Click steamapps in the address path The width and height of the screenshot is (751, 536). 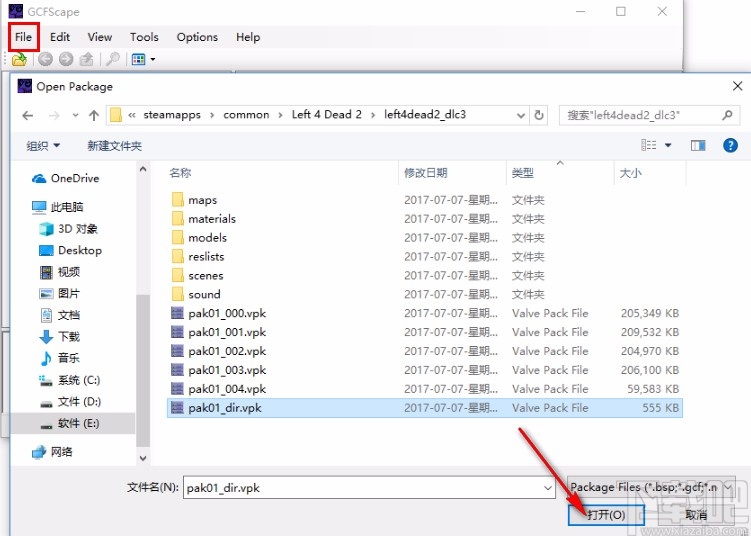pos(172,114)
